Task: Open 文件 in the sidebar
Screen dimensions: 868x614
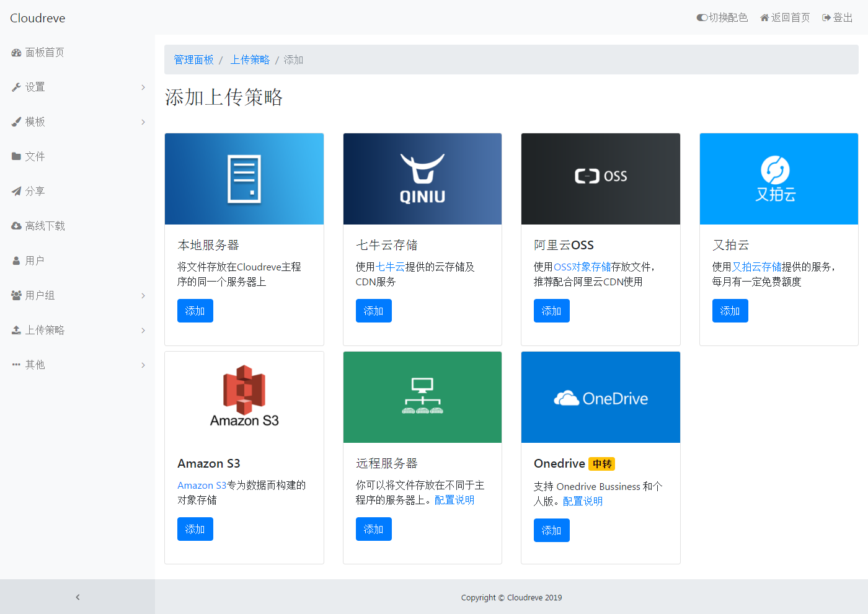Action: [x=77, y=156]
